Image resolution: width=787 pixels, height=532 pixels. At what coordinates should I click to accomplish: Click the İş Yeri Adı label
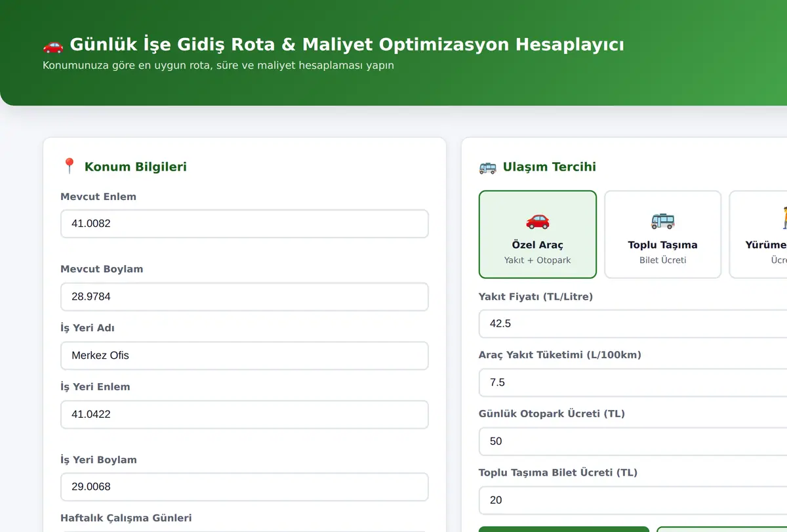(88, 328)
